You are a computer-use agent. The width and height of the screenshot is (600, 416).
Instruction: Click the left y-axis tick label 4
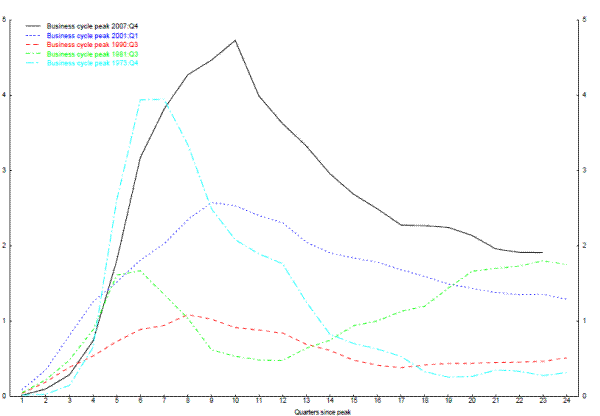click(x=9, y=95)
